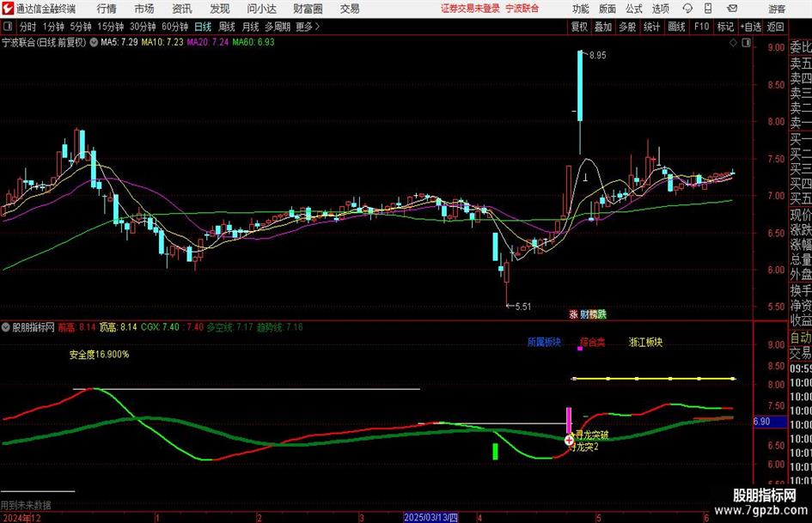Image resolution: width=812 pixels, height=523 pixels.
Task: Open the F10 company info button
Action: click(702, 27)
